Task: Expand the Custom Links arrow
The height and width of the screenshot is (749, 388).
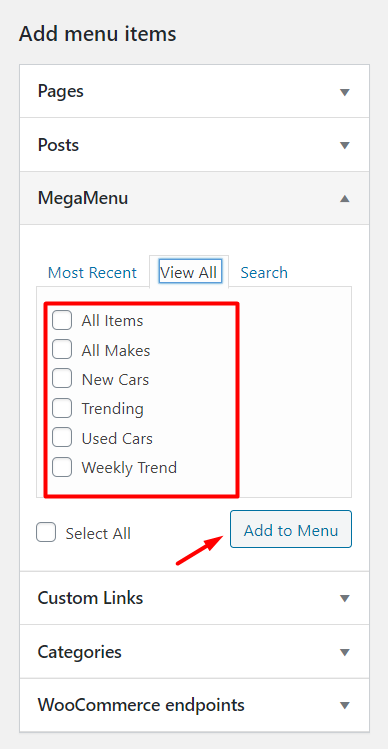Action: pyautogui.click(x=345, y=599)
